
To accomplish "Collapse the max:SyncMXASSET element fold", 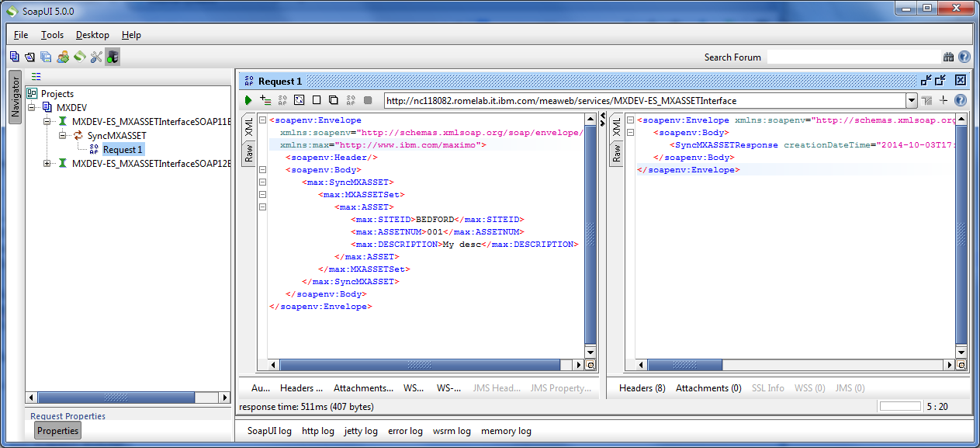I will 262,182.
